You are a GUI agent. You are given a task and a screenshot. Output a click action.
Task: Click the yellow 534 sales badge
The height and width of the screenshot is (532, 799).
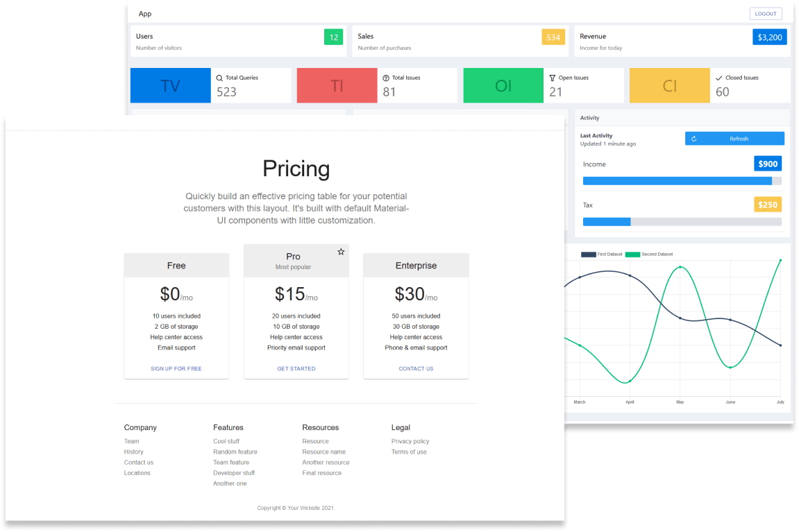(x=553, y=37)
